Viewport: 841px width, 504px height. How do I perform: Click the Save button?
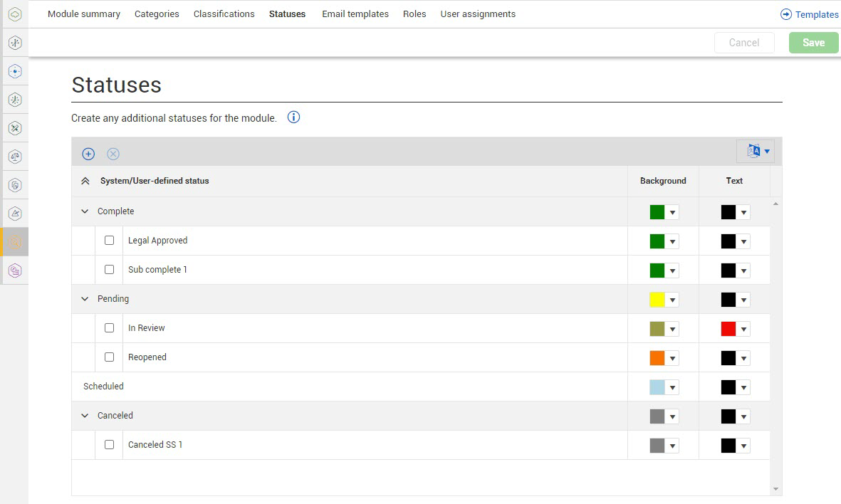pyautogui.click(x=813, y=43)
